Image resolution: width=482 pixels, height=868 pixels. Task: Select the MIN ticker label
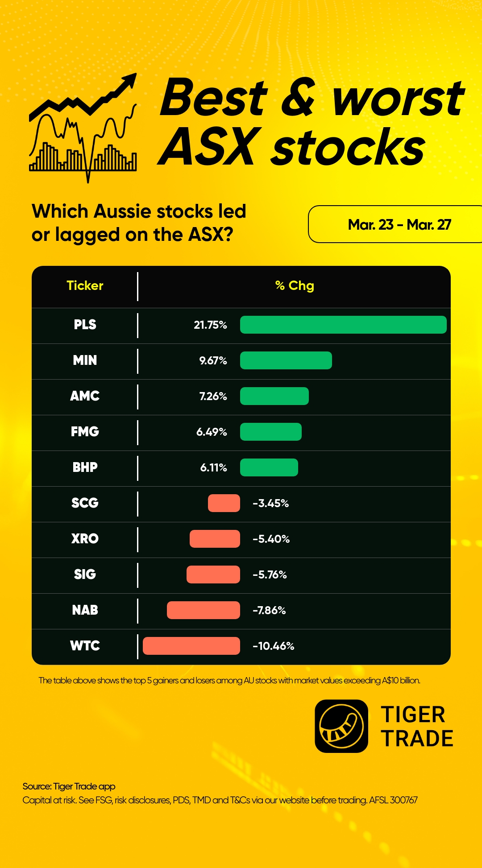pyautogui.click(x=85, y=360)
